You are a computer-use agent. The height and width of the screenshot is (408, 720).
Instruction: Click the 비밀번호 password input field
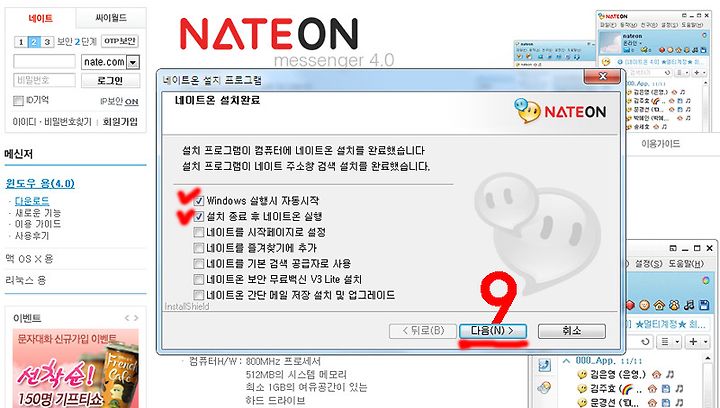pos(44,80)
